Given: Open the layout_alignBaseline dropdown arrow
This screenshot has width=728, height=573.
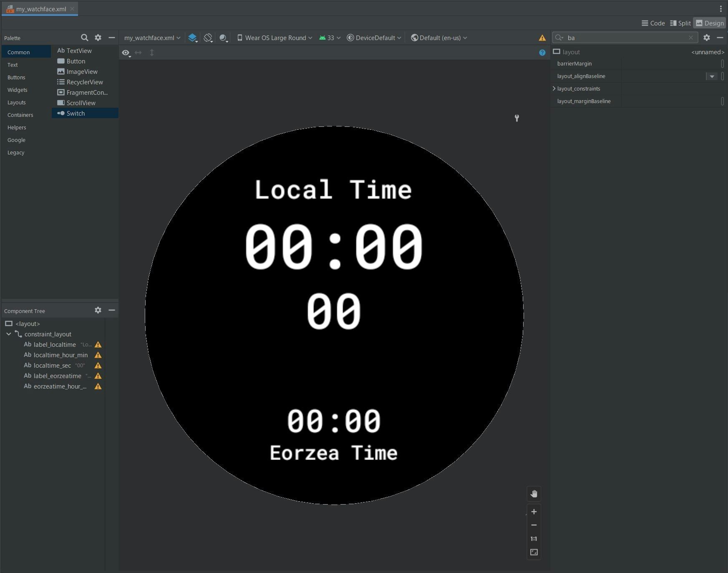Looking at the screenshot, I should click(x=712, y=76).
